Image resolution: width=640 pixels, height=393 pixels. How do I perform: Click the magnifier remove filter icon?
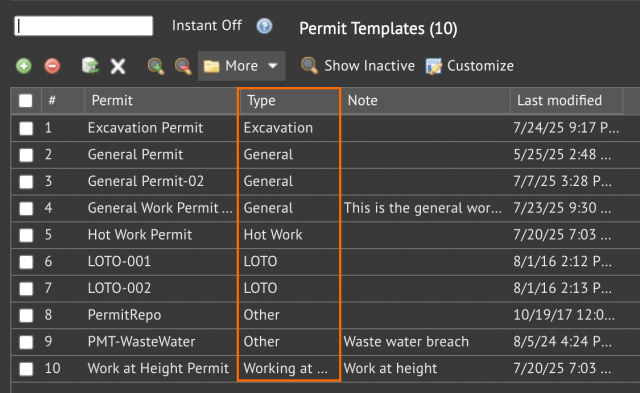click(183, 66)
